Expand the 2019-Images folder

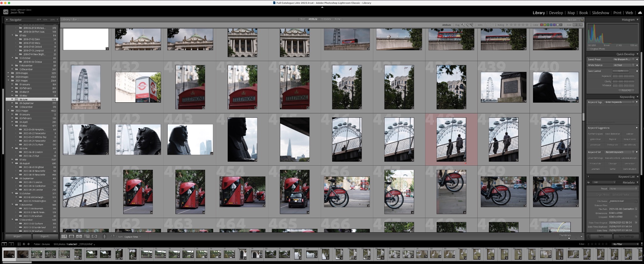[x=8, y=73]
